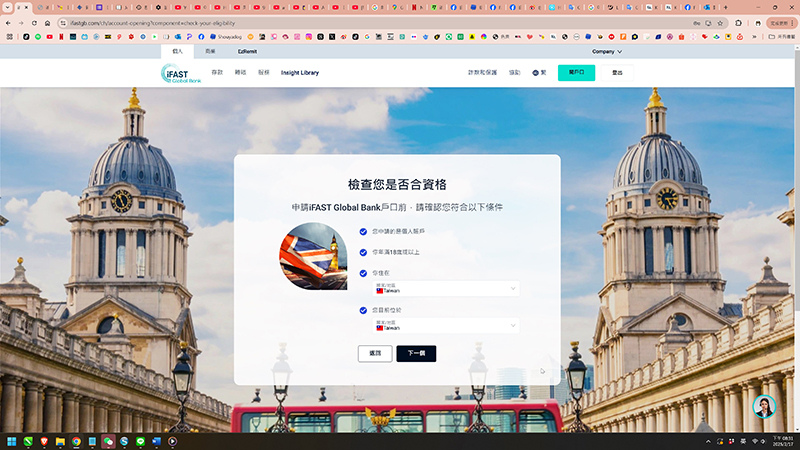This screenshot has width=800, height=450.
Task: Open the browser extensions puzzle icon
Action: click(738, 23)
